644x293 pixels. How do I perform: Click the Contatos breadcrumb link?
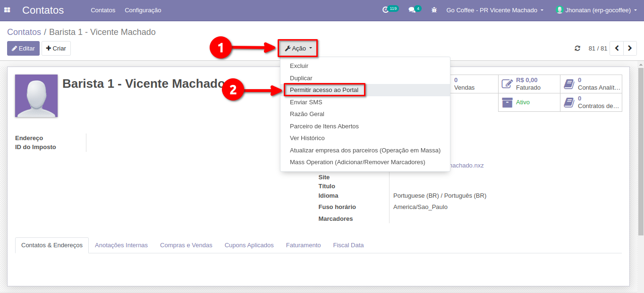[x=24, y=32]
